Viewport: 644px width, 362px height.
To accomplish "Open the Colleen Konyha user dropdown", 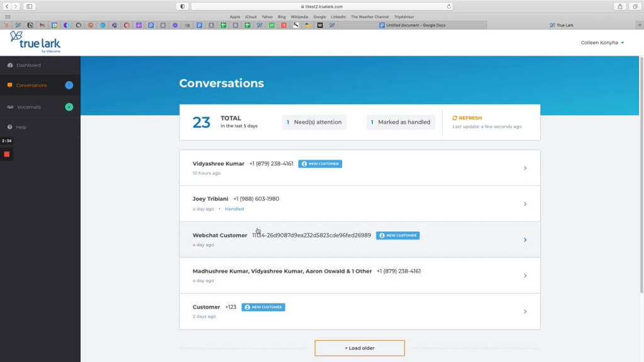I will (x=602, y=43).
